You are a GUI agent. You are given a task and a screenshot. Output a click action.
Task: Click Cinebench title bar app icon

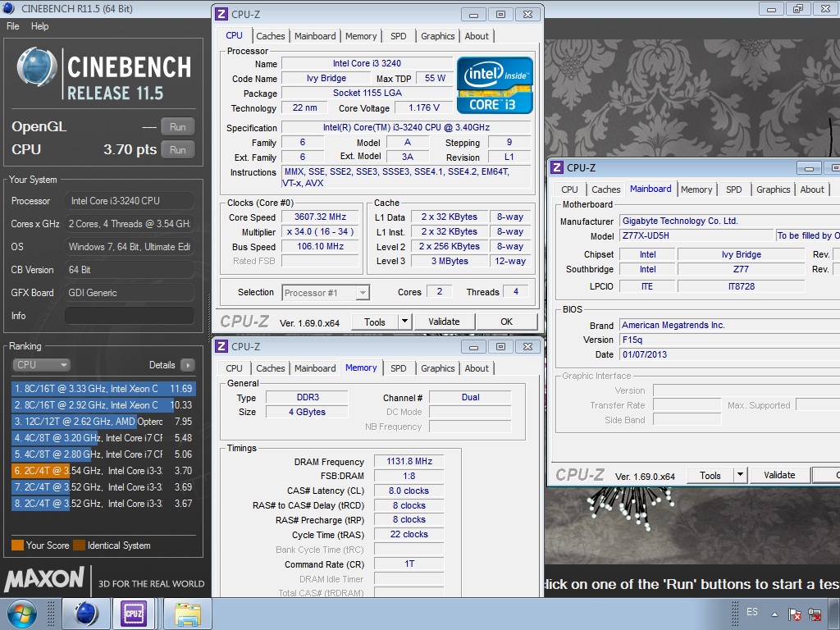[8, 8]
